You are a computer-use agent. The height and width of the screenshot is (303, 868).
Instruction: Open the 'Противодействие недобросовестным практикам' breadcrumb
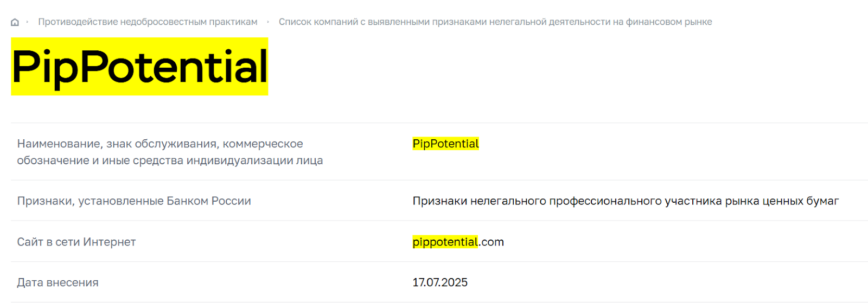[x=148, y=22]
